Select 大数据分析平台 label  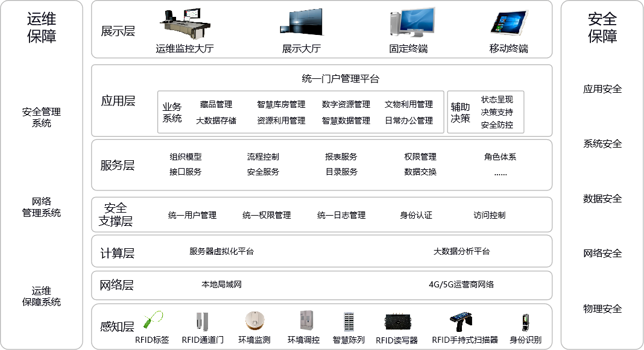pyautogui.click(x=462, y=251)
